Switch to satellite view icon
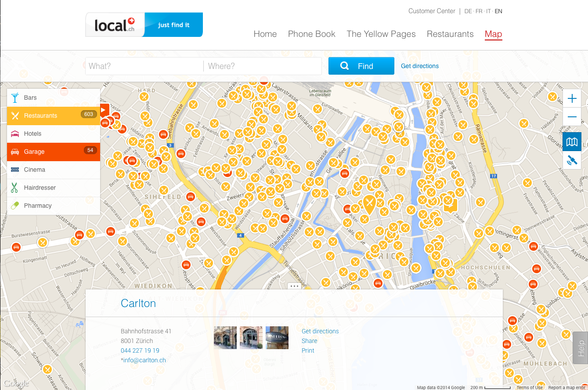 (572, 160)
